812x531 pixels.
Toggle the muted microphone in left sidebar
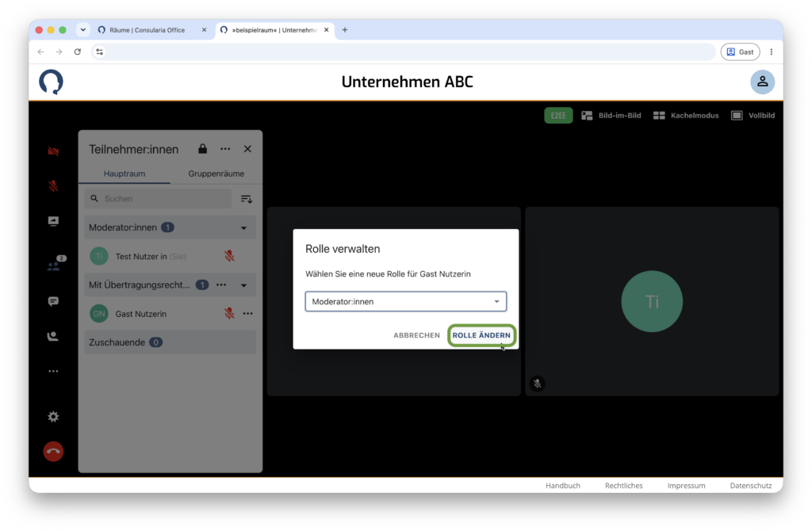[x=53, y=185]
